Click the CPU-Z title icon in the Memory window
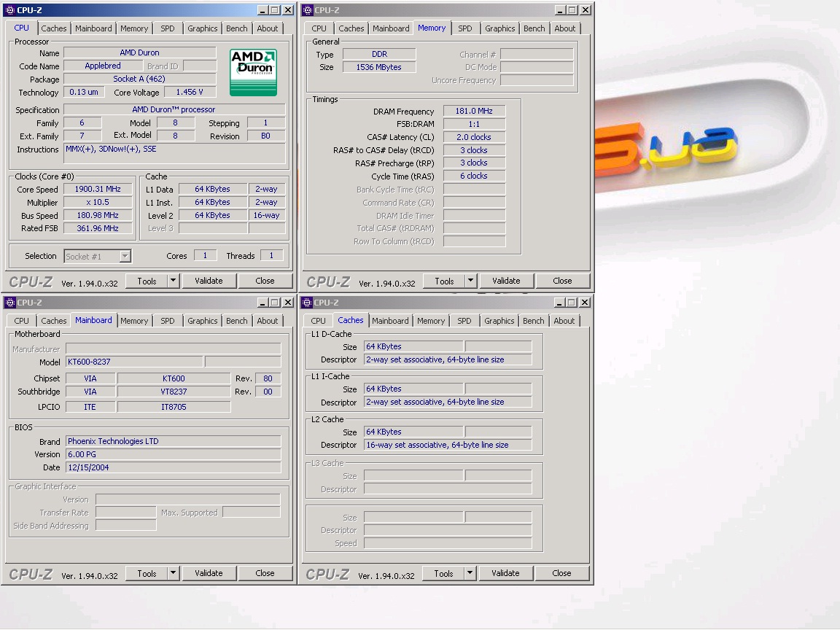840x630 pixels. pyautogui.click(x=308, y=10)
